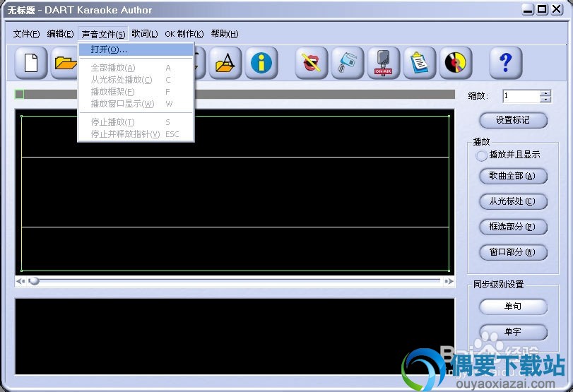The image size is (573, 392).
Task: Open the 歌词(L) menu
Action: (x=145, y=34)
